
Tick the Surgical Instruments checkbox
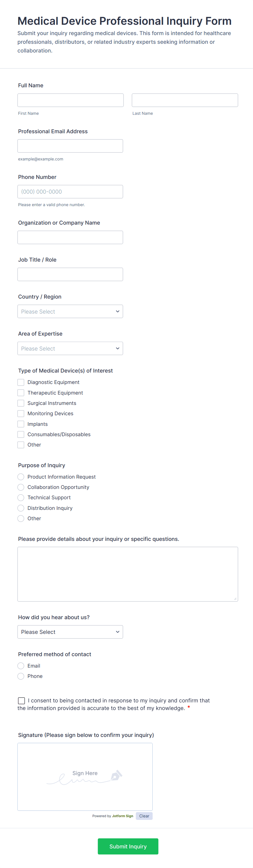[x=21, y=403]
